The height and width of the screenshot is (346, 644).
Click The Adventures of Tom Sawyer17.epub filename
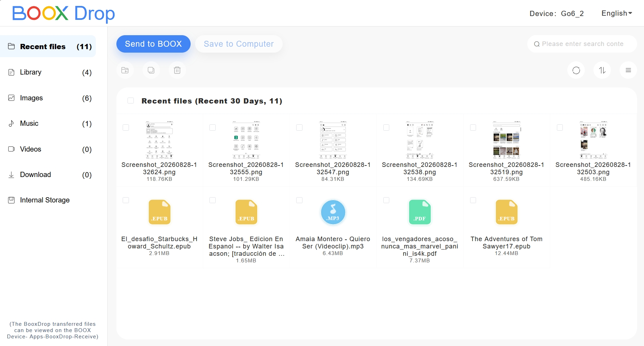(x=506, y=243)
